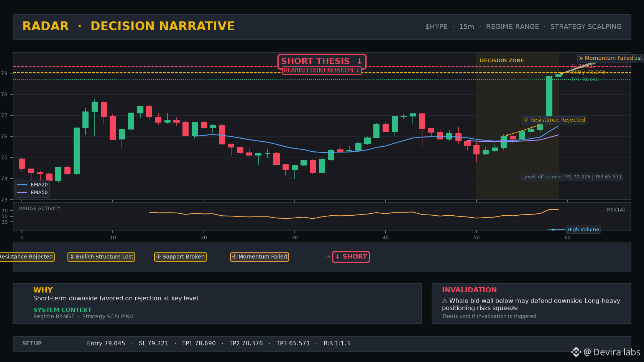This screenshot has height=362, width=644.
Task: Click the SETUP label in bottom bar
Action: click(x=32, y=344)
